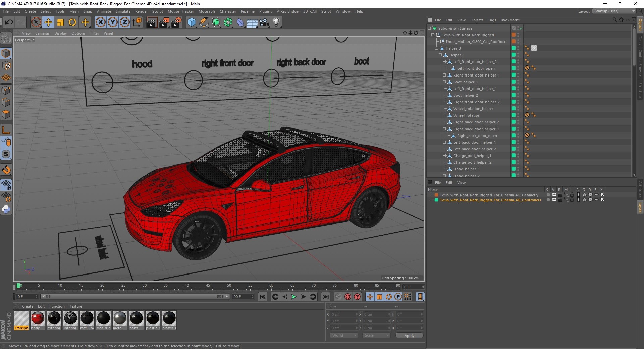Expand the Boot_helper_1 node
644x349 pixels.
click(444, 82)
